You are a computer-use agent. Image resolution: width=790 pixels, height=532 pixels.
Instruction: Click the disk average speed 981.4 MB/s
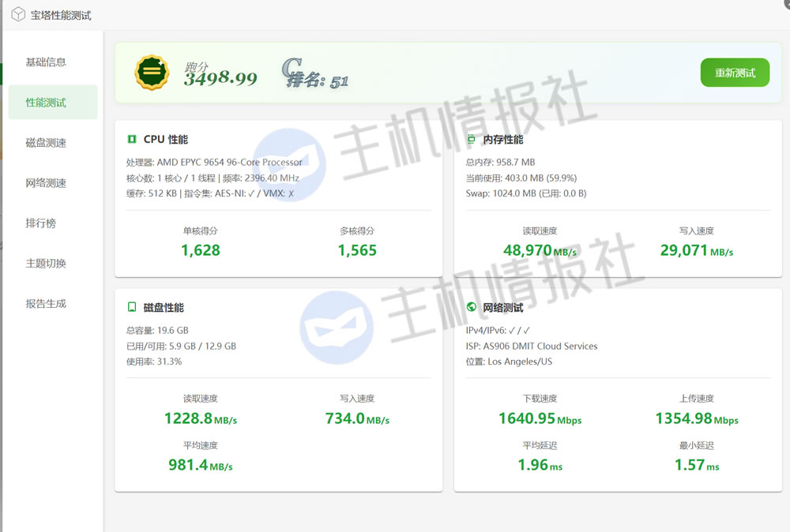click(201, 465)
